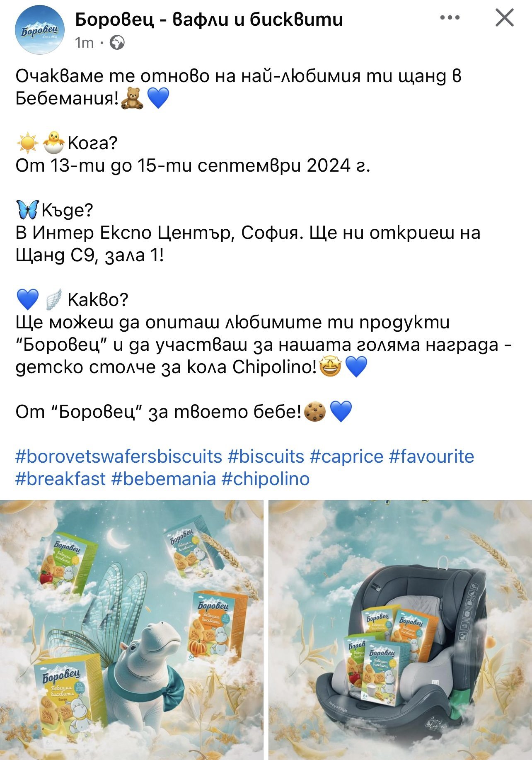Click the hatching chick emoji near Кога
Viewport: 532px width, 760px height.
[x=54, y=143]
